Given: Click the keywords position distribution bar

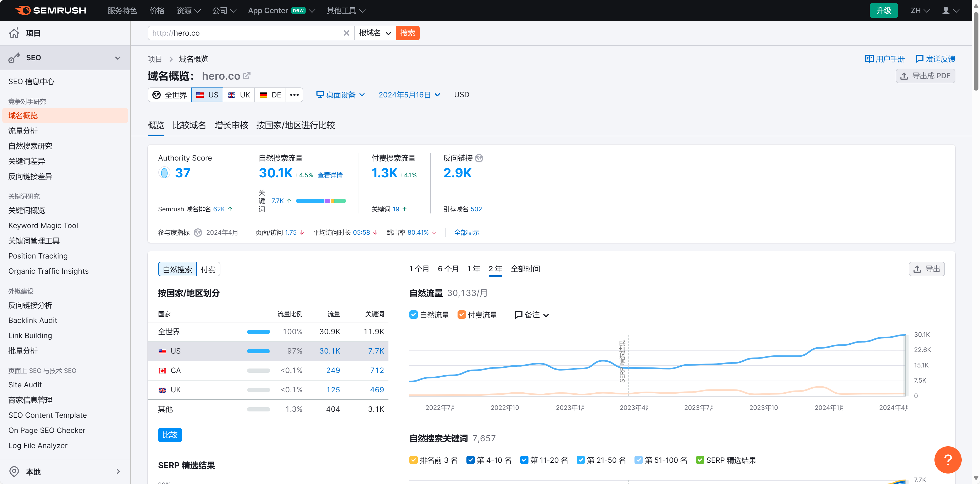Looking at the screenshot, I should pos(321,201).
